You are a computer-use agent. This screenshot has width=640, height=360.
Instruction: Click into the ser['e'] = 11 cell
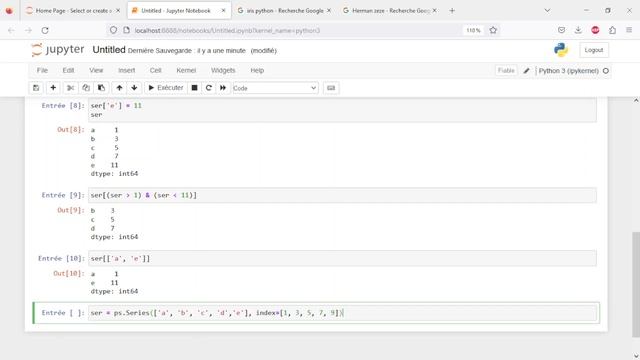[342, 110]
